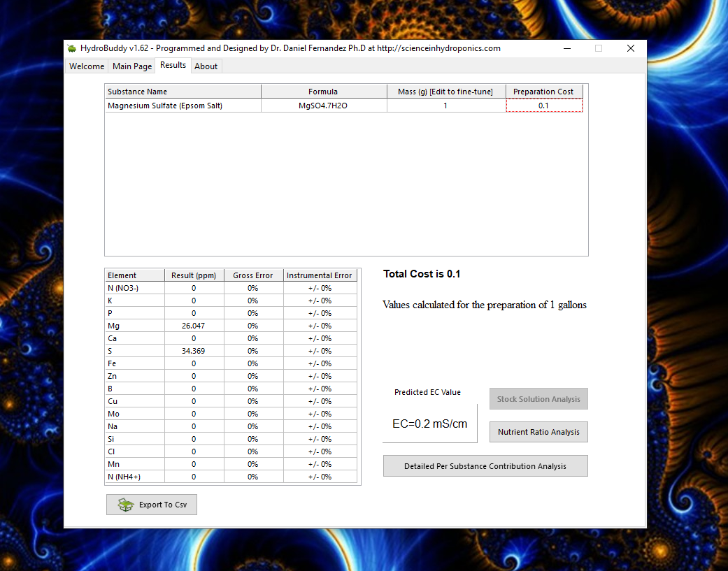Minimize the HydroBuddy window
This screenshot has width=728, height=571.
pyautogui.click(x=567, y=48)
